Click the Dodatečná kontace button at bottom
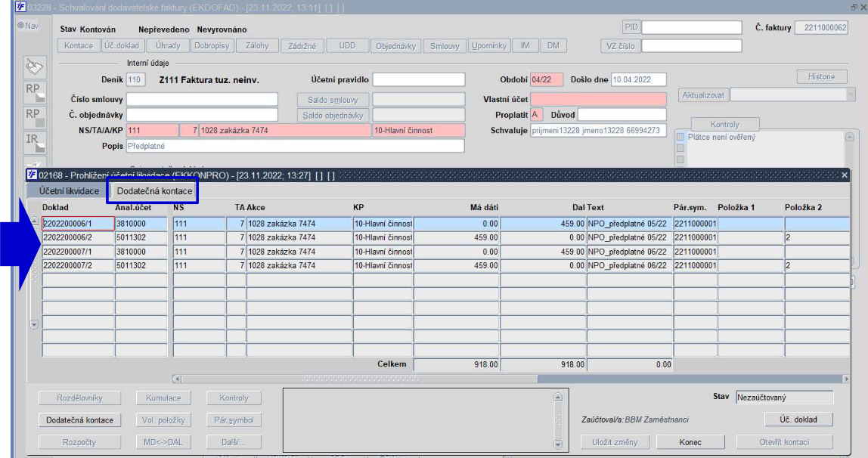 (79, 420)
